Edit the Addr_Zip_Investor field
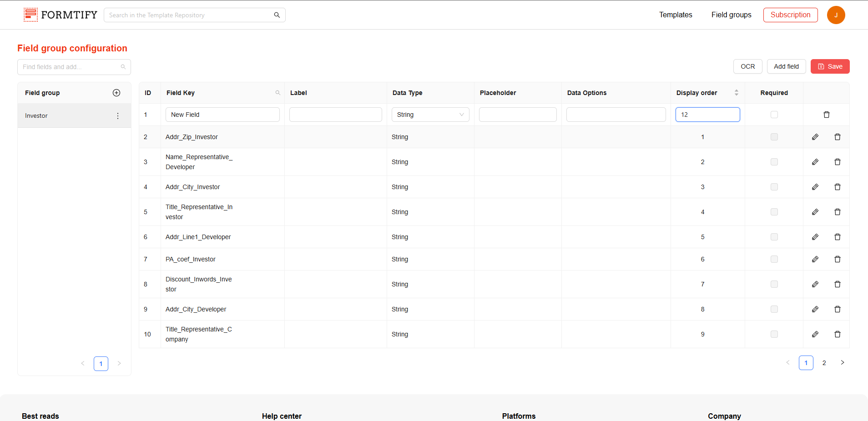868x421 pixels. pyautogui.click(x=815, y=137)
